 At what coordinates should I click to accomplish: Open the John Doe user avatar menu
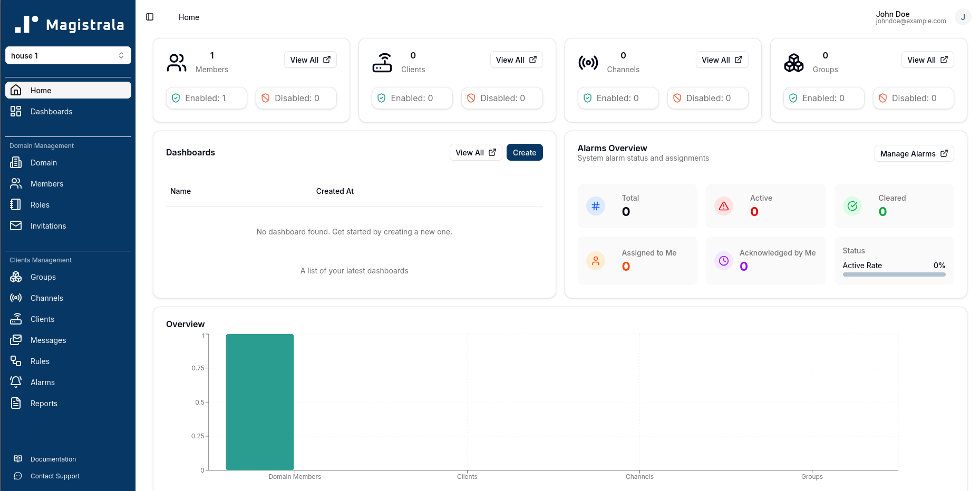pyautogui.click(x=963, y=17)
